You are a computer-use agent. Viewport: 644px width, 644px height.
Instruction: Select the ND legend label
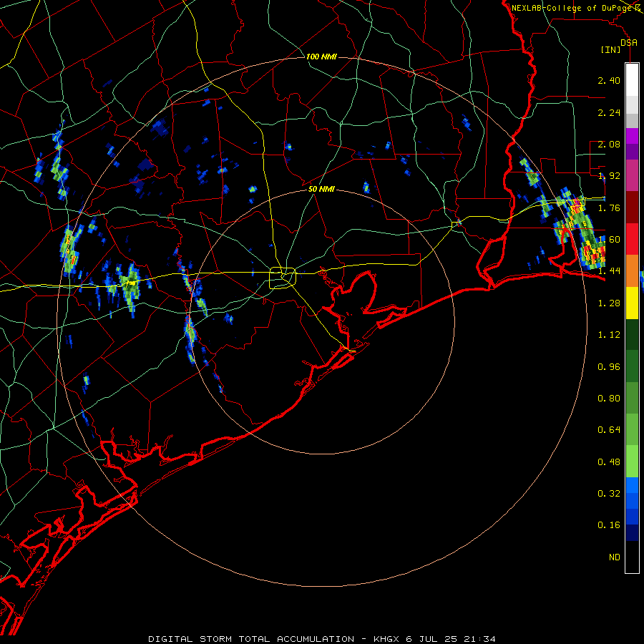[x=615, y=557]
